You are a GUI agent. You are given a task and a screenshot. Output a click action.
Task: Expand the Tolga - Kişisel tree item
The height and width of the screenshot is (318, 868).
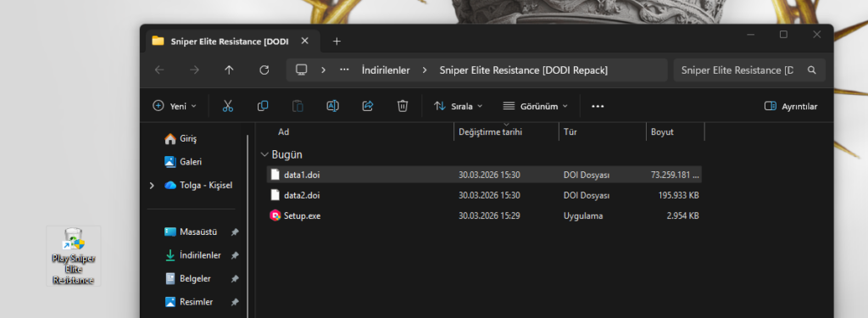coord(152,186)
